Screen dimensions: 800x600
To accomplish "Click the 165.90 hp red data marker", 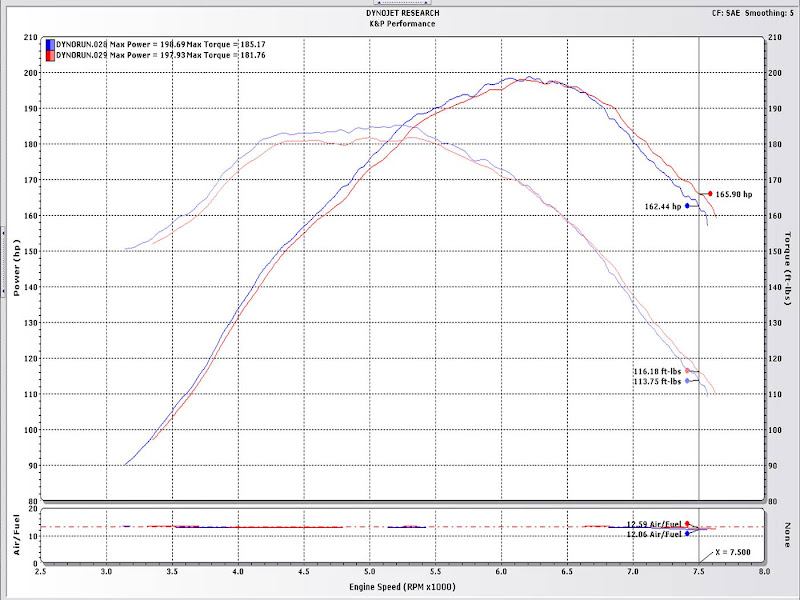I will tap(711, 194).
